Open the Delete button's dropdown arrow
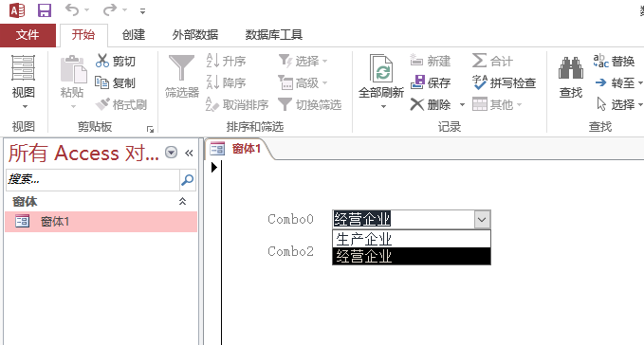This screenshot has width=644, height=345. tap(462, 105)
